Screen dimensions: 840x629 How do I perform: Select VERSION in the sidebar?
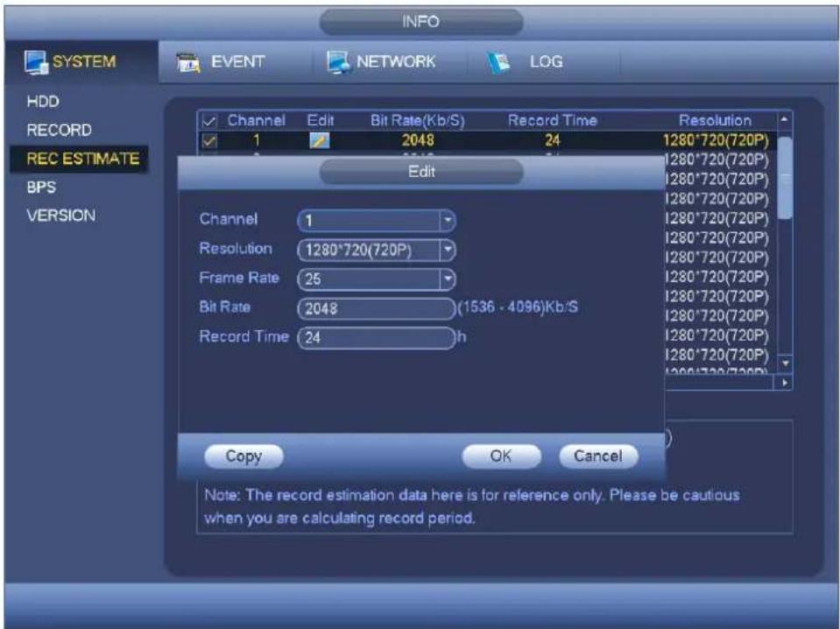tap(61, 216)
